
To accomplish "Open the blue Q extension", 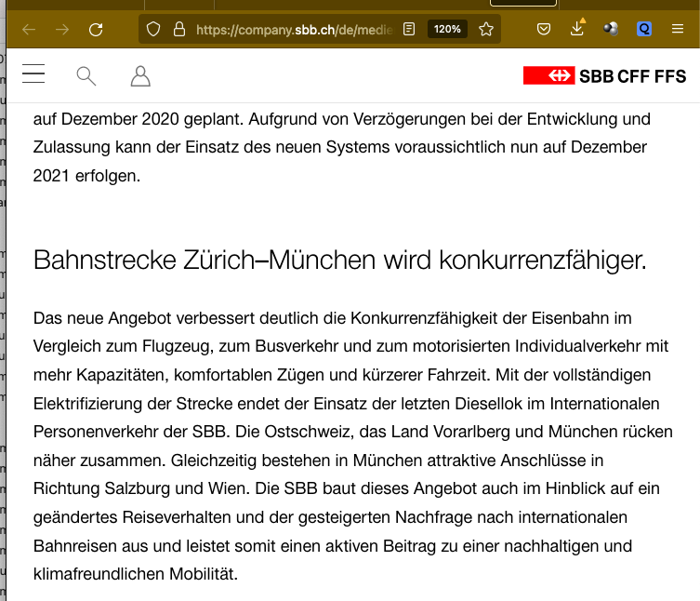I will pyautogui.click(x=643, y=29).
